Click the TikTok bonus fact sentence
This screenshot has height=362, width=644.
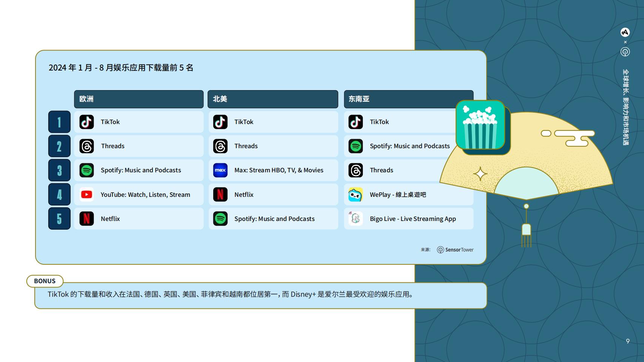[231, 294]
